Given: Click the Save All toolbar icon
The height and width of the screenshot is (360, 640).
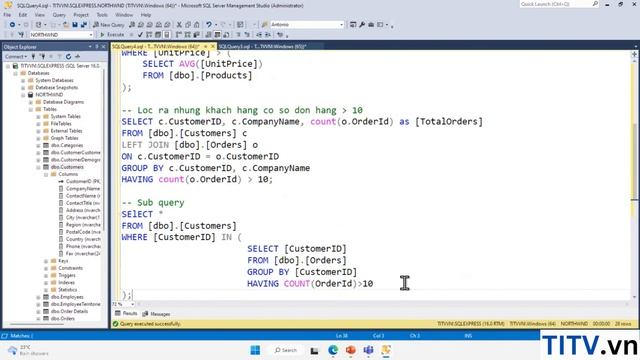Looking at the screenshot, I should (84, 24).
